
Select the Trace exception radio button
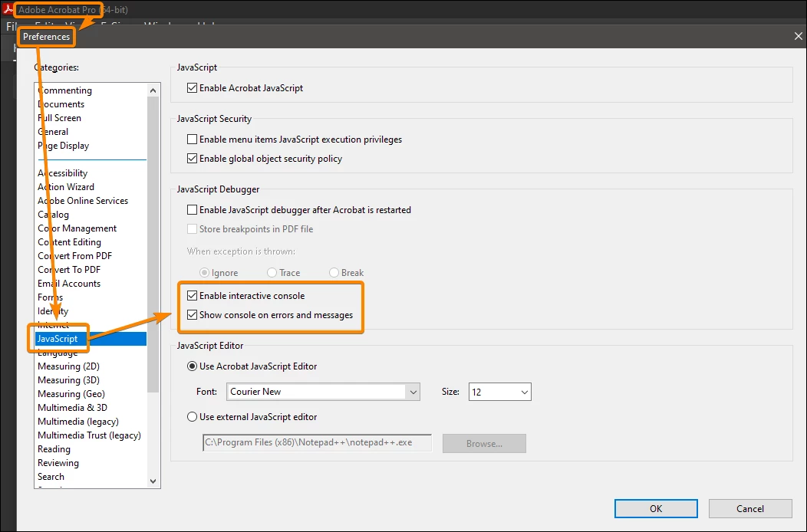272,273
